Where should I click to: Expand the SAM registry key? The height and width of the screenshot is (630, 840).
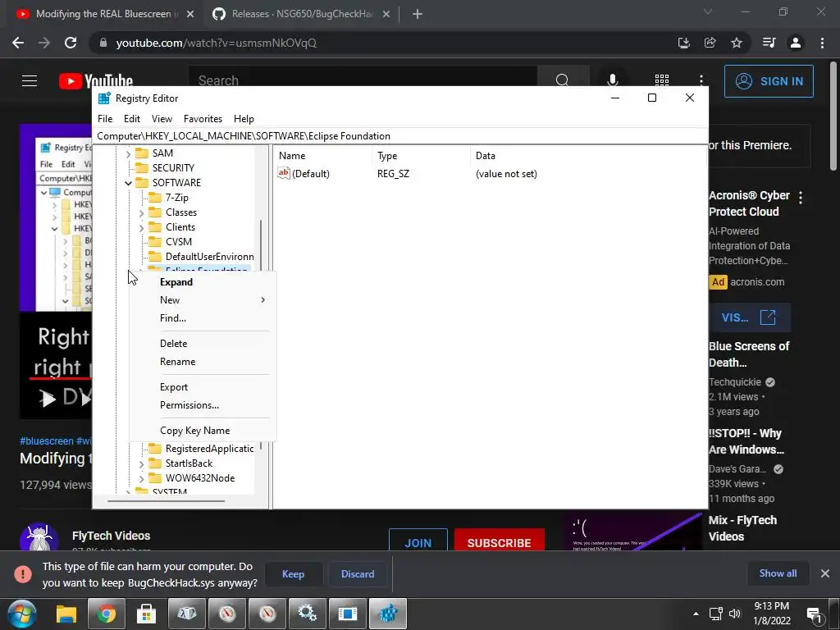(128, 153)
